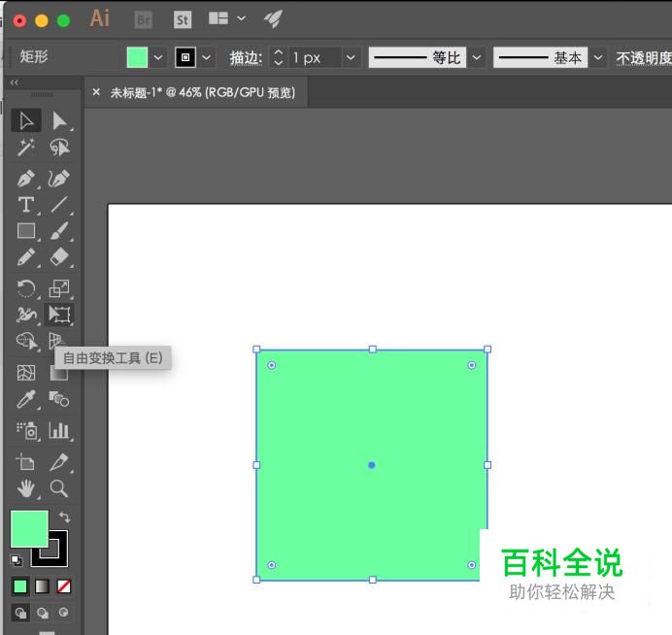Open the 等比 width profile dropdown

tap(477, 58)
